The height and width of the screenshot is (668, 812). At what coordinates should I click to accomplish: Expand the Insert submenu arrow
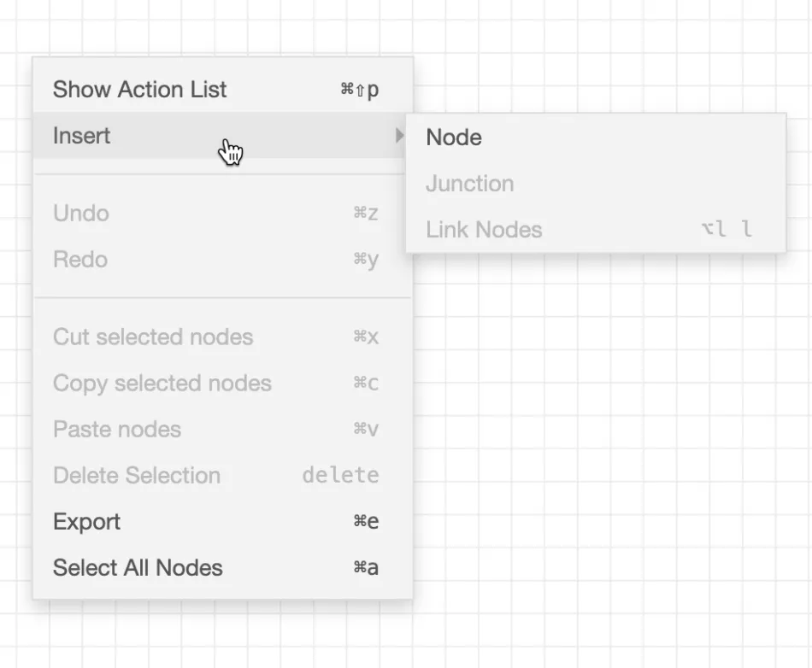tap(399, 135)
